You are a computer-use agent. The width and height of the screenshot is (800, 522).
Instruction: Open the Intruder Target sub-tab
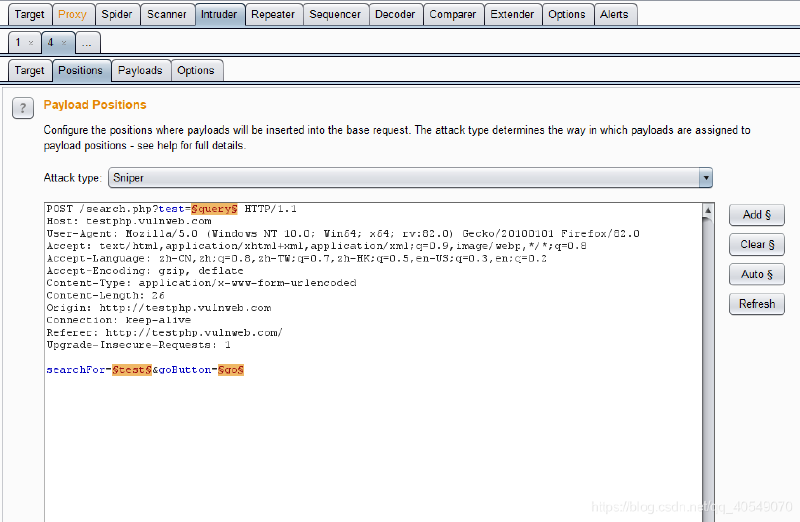click(x=30, y=70)
